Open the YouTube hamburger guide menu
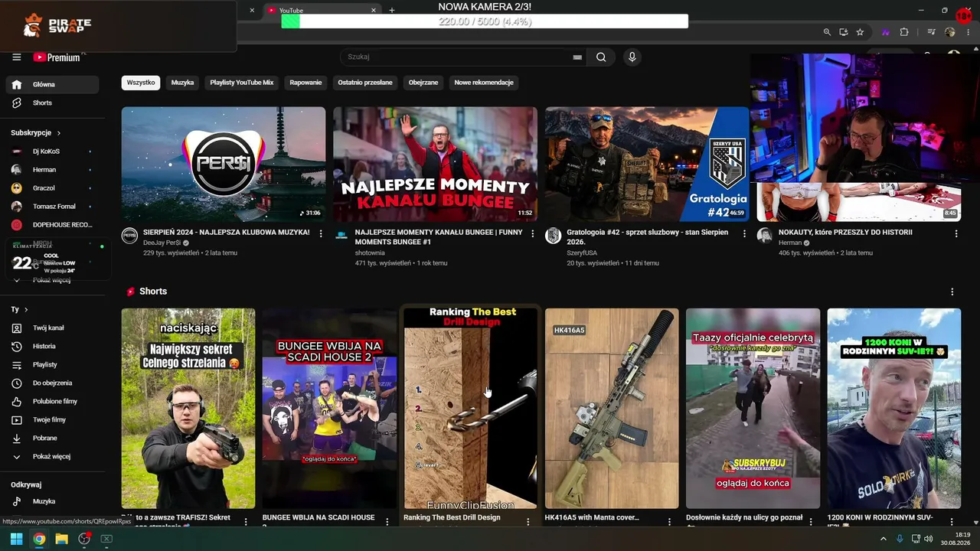This screenshot has width=980, height=551. [16, 57]
